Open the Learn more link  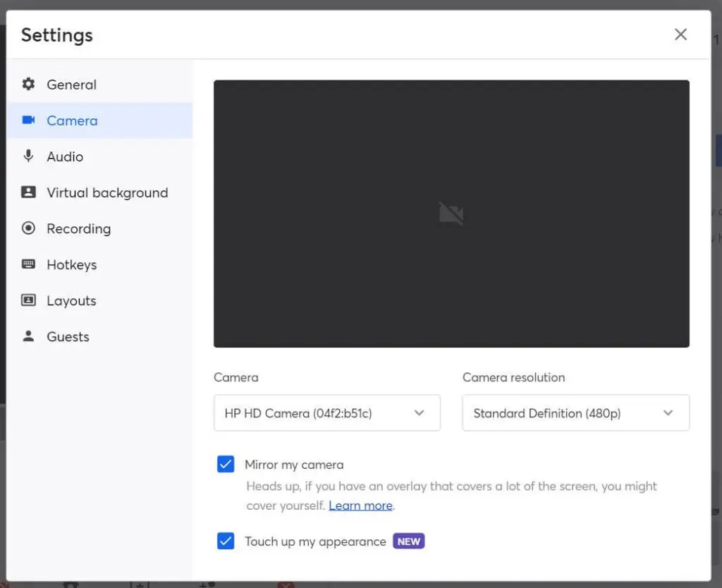(x=360, y=506)
